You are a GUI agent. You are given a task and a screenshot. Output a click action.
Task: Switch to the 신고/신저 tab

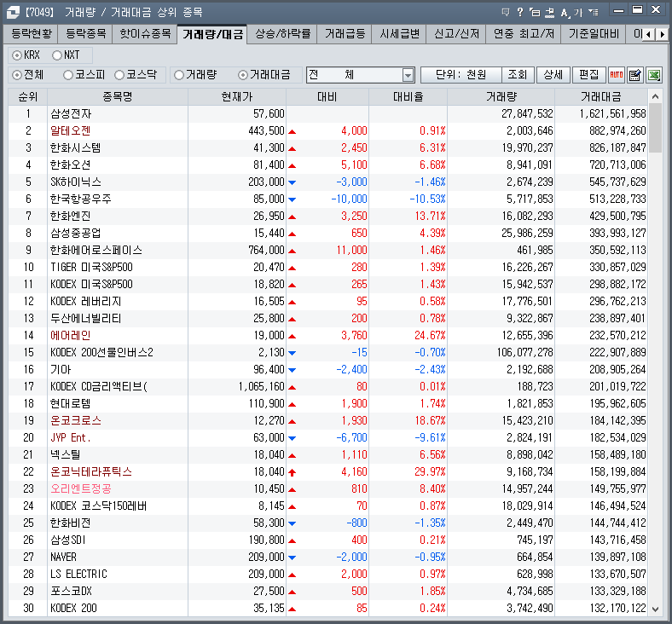456,34
